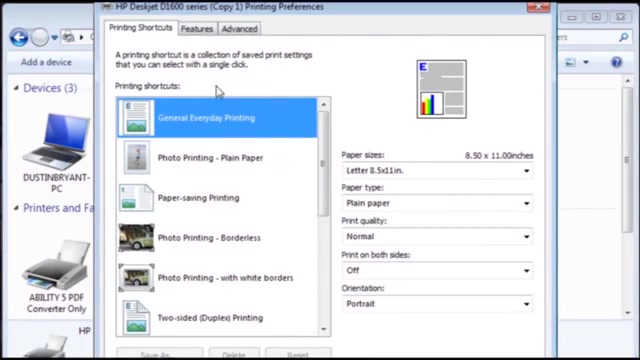The height and width of the screenshot is (360, 640).
Task: Choose the Two-sided (Duplex) Printing icon
Action: (x=136, y=318)
